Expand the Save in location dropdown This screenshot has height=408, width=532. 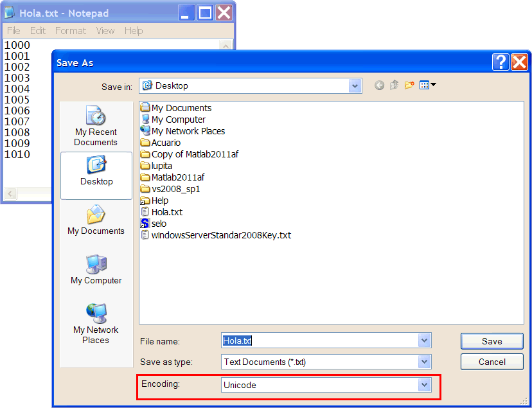(x=355, y=86)
